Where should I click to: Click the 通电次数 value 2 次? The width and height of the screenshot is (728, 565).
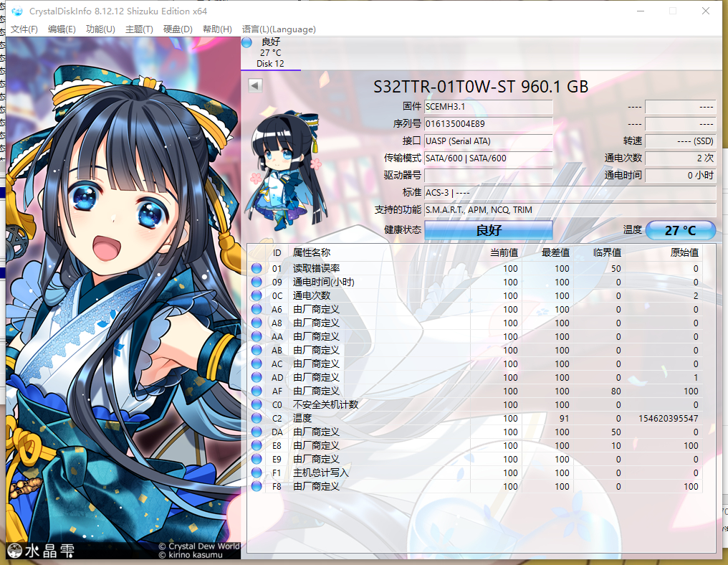681,158
